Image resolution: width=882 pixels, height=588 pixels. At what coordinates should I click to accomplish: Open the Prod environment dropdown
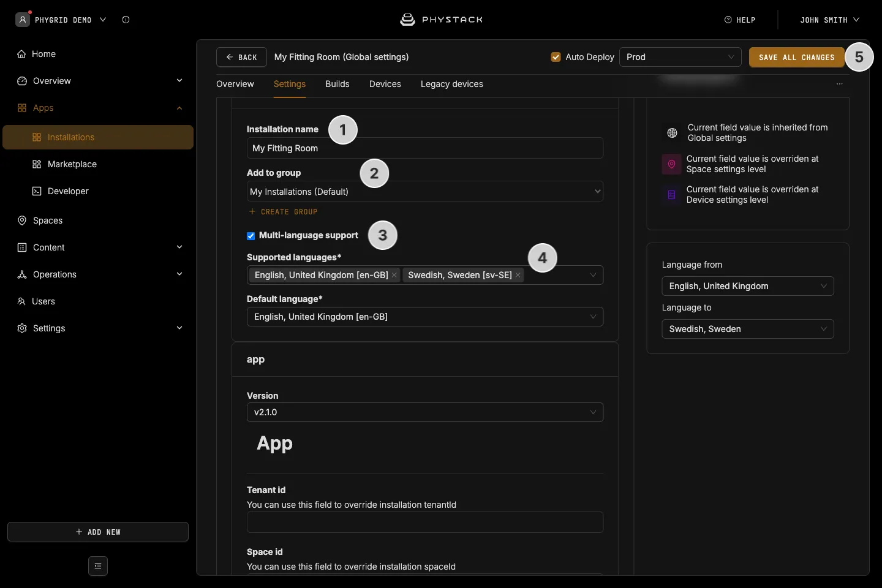pyautogui.click(x=680, y=57)
